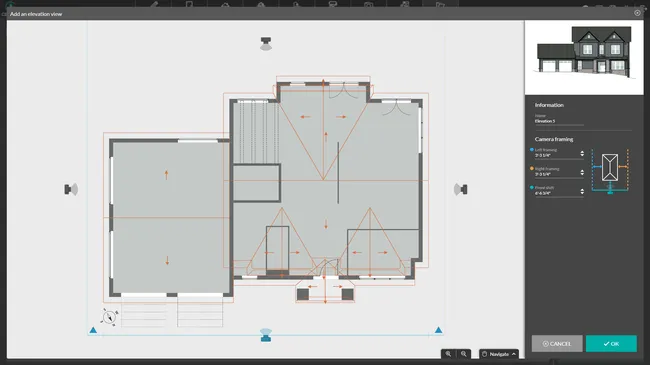Confirm with the OK button
This screenshot has height=365, width=650.
point(611,343)
